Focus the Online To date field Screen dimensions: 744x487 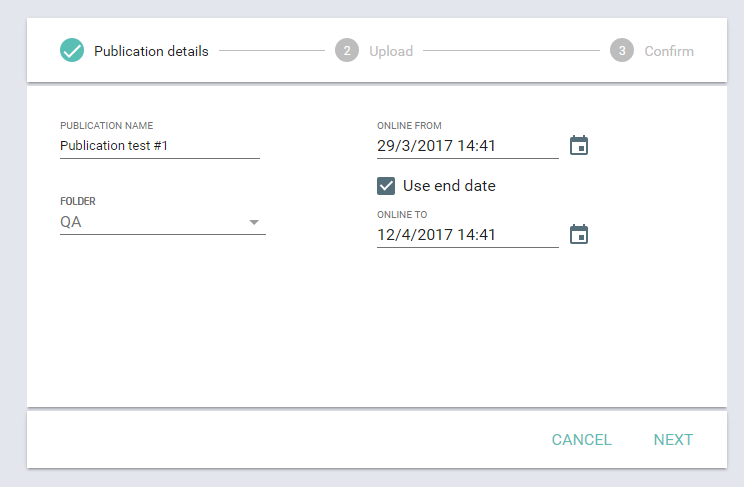[x=468, y=234]
